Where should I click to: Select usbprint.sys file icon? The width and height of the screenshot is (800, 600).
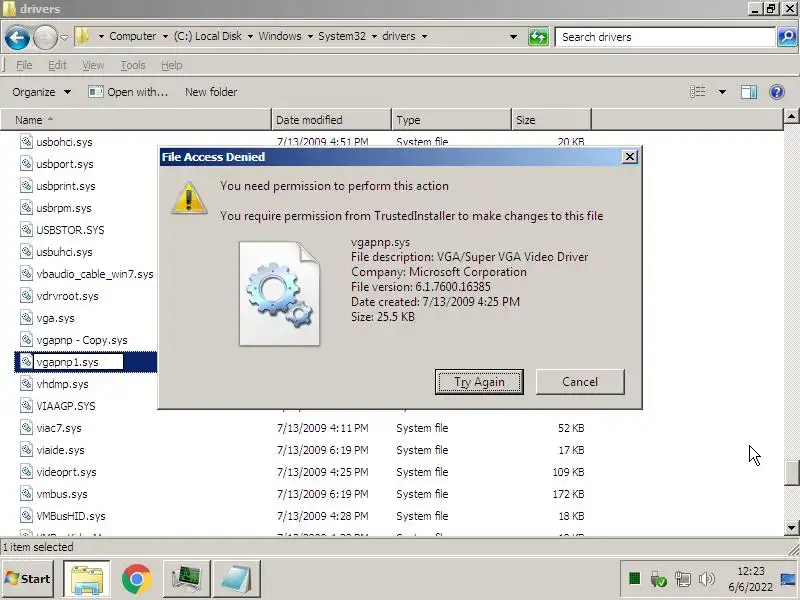point(27,185)
